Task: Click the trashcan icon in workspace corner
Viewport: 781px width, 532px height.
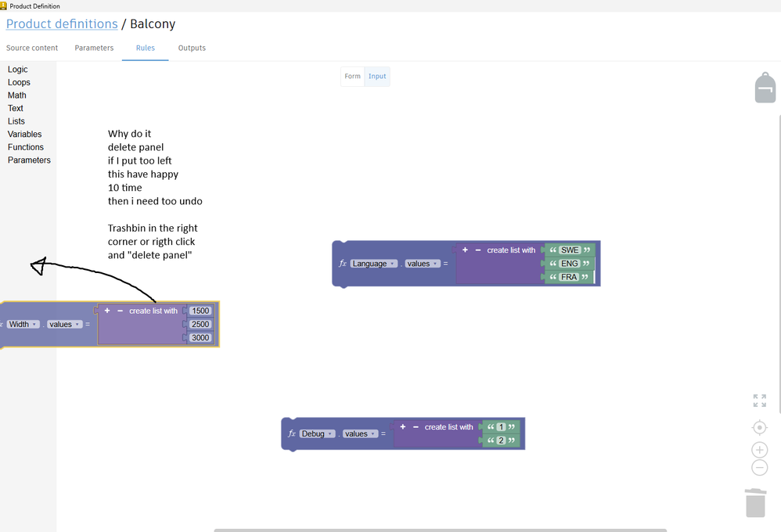Action: [x=756, y=502]
